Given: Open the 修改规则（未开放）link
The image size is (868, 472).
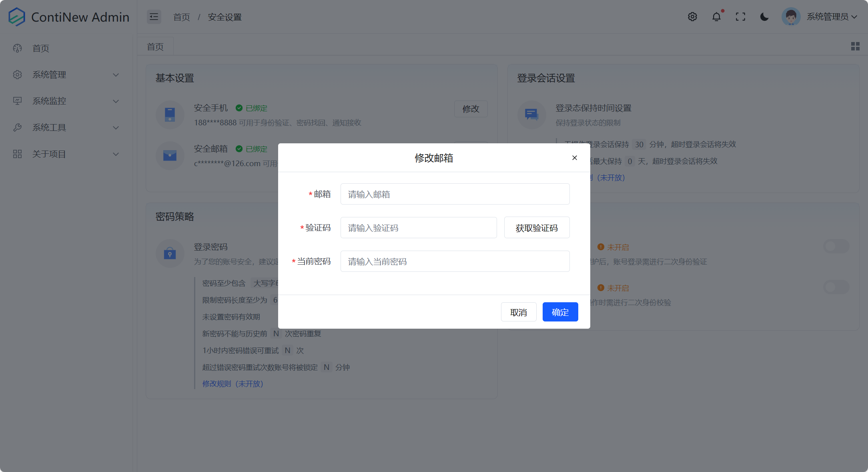Looking at the screenshot, I should click(x=233, y=384).
